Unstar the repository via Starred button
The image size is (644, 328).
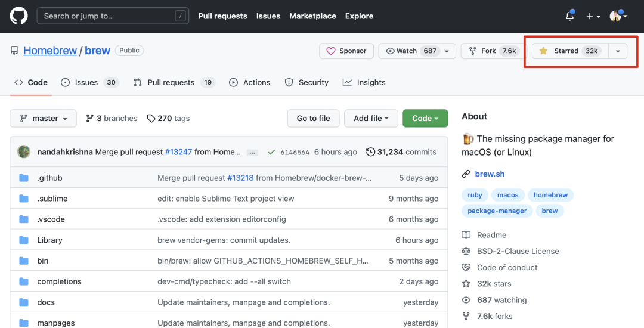pos(570,51)
